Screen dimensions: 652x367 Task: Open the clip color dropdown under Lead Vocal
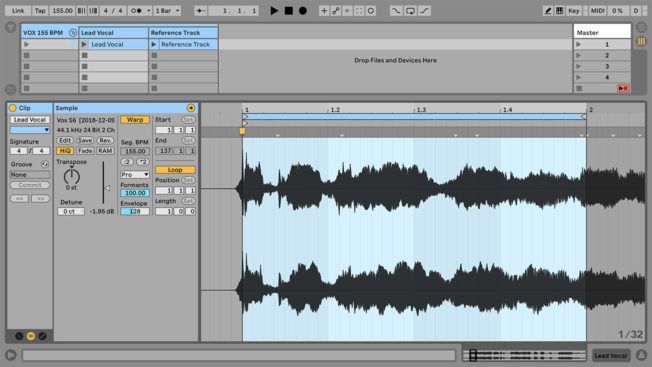pos(30,130)
